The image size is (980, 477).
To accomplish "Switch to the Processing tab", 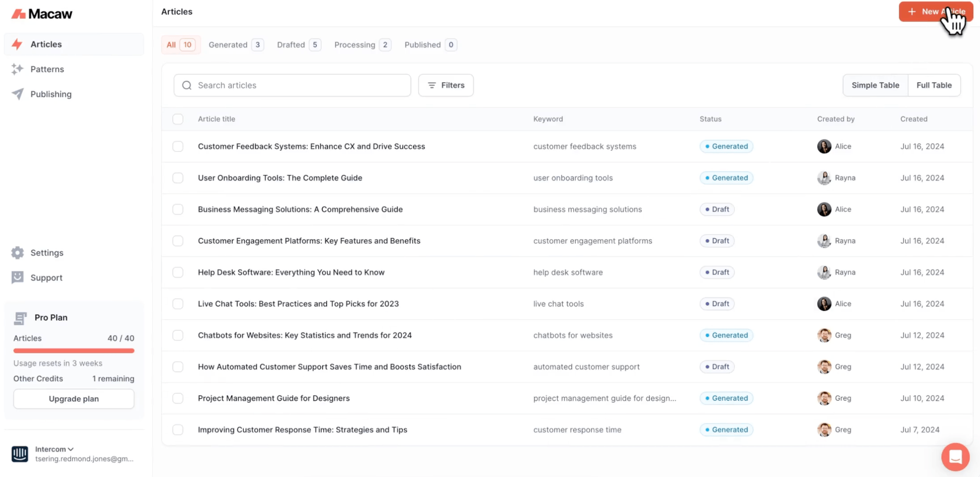I will coord(362,45).
